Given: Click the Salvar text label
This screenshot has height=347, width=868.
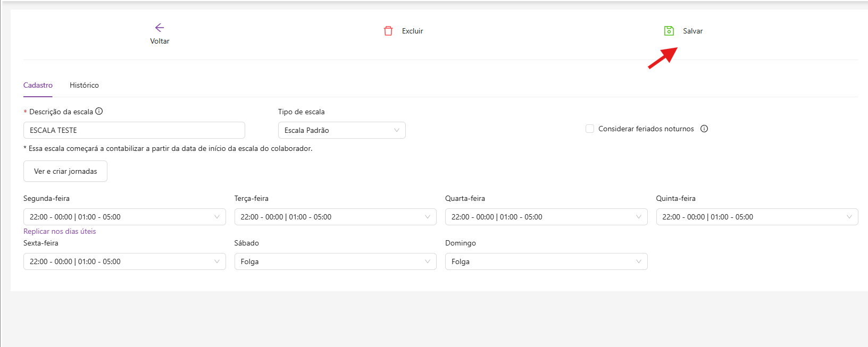Looking at the screenshot, I should tap(692, 31).
